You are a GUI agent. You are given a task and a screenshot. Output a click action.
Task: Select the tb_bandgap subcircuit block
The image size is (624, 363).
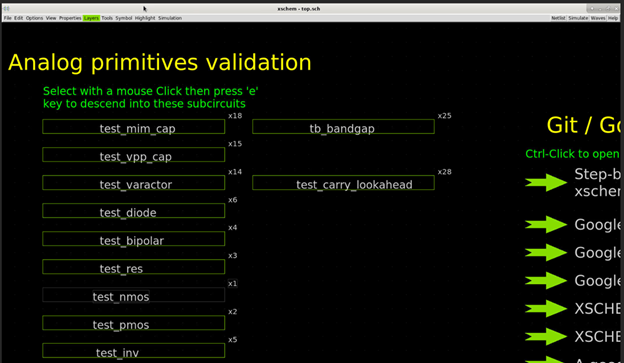[x=343, y=127]
